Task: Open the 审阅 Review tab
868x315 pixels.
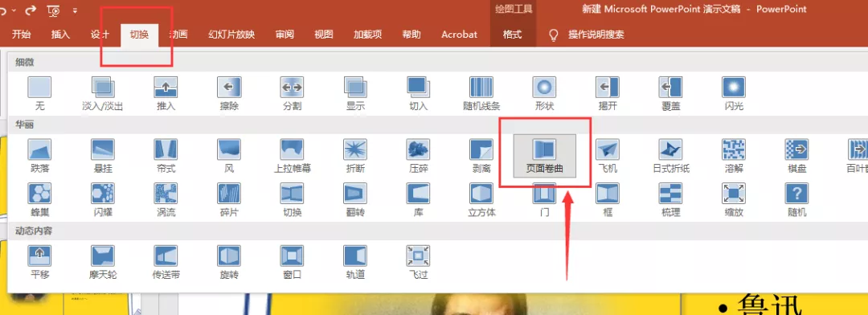Action: tap(285, 35)
